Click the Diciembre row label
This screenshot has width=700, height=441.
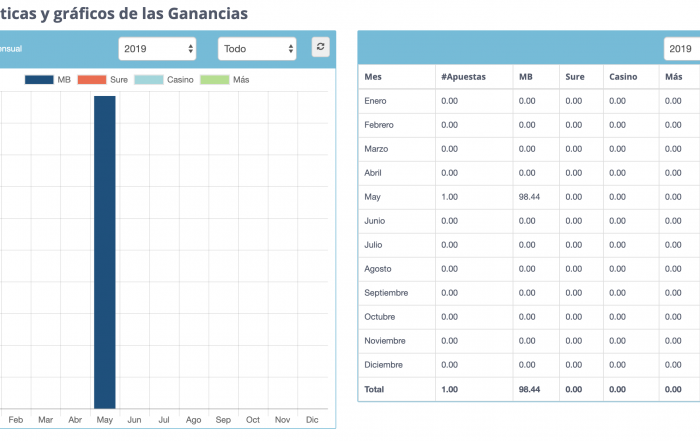pyautogui.click(x=382, y=364)
